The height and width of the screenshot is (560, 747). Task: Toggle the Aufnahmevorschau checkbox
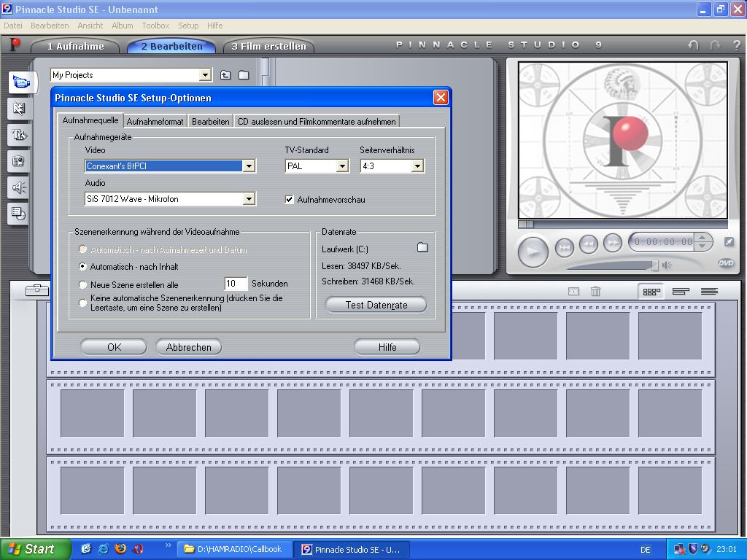click(289, 200)
